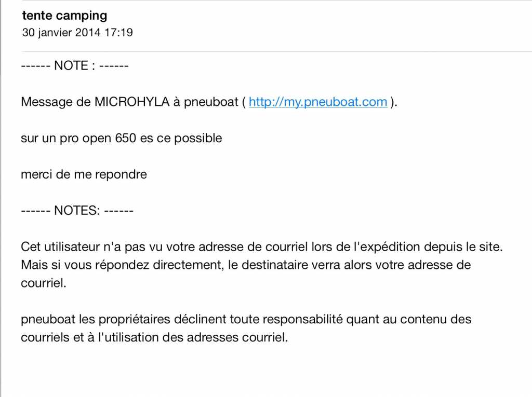Select the sender name MICROHYLA

pyautogui.click(x=132, y=102)
